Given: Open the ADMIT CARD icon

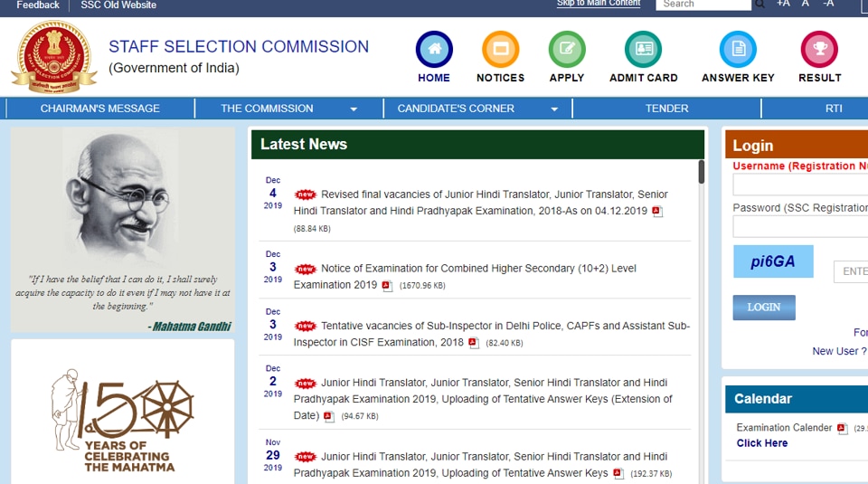Looking at the screenshot, I should [643, 49].
